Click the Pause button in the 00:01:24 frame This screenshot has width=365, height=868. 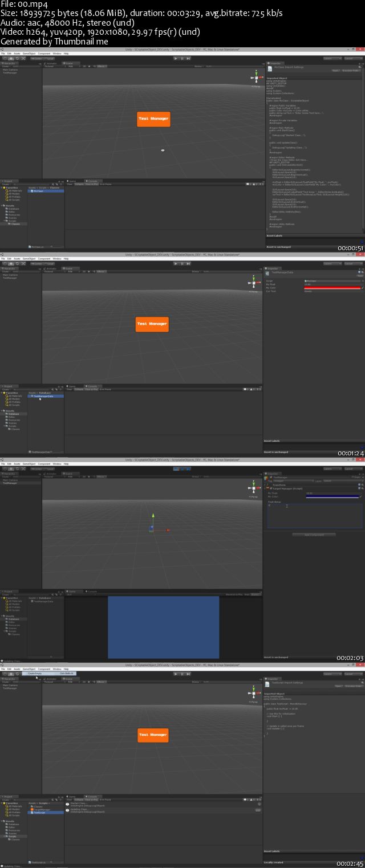(182, 263)
